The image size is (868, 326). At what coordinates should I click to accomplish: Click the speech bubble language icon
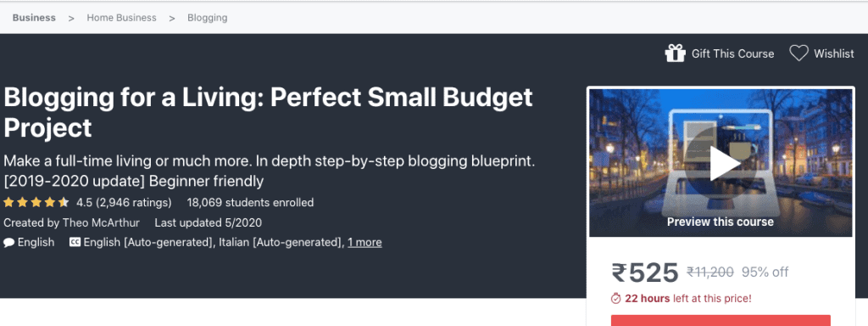click(x=8, y=242)
